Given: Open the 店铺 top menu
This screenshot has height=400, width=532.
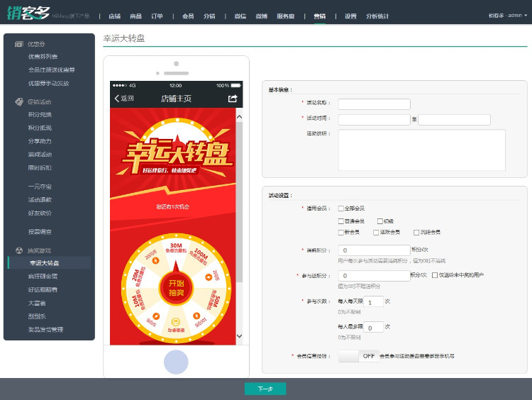Looking at the screenshot, I should (x=115, y=16).
